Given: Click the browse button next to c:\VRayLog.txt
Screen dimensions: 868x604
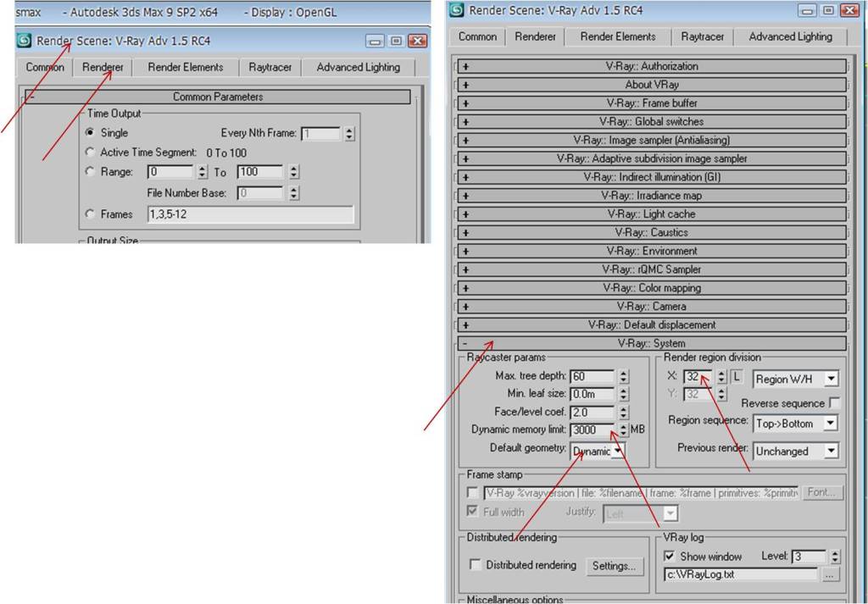Looking at the screenshot, I should click(829, 574).
